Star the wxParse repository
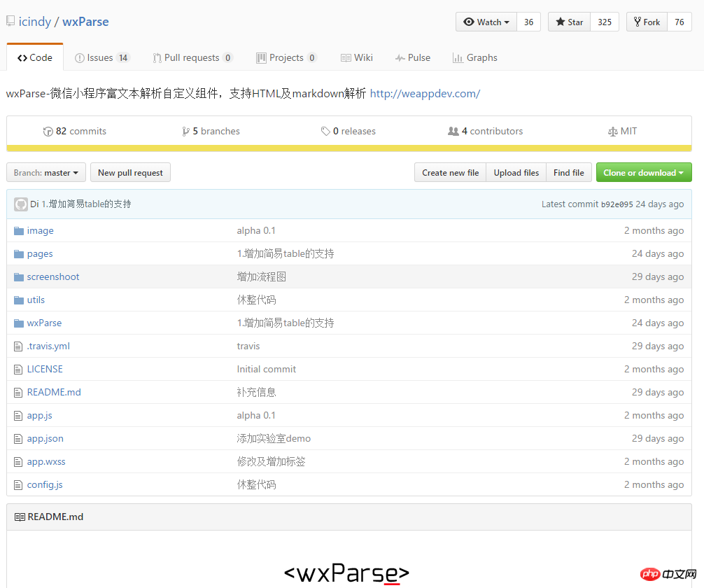This screenshot has width=704, height=588. [x=569, y=22]
